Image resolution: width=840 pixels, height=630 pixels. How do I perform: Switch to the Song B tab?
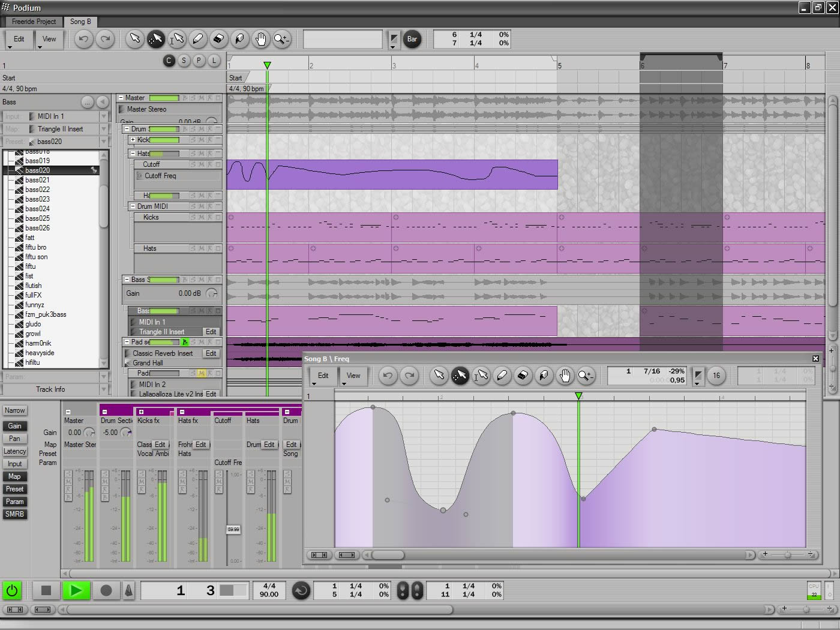tap(80, 22)
